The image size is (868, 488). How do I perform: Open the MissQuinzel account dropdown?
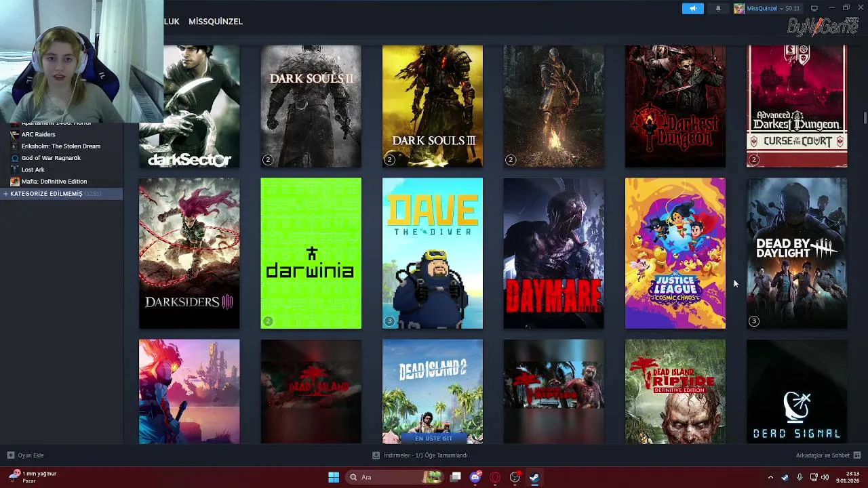pyautogui.click(x=768, y=8)
